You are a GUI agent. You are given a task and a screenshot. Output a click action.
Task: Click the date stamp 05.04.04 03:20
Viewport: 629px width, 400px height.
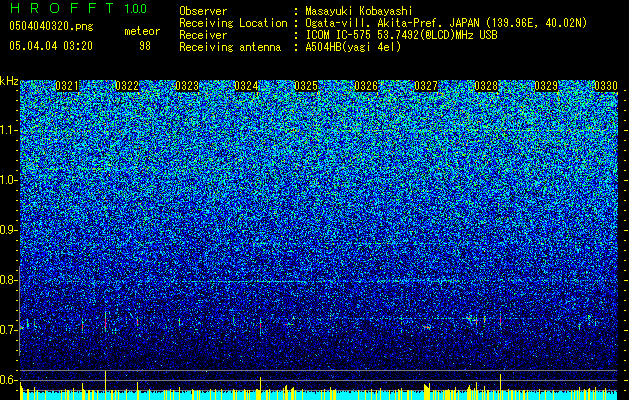point(51,46)
